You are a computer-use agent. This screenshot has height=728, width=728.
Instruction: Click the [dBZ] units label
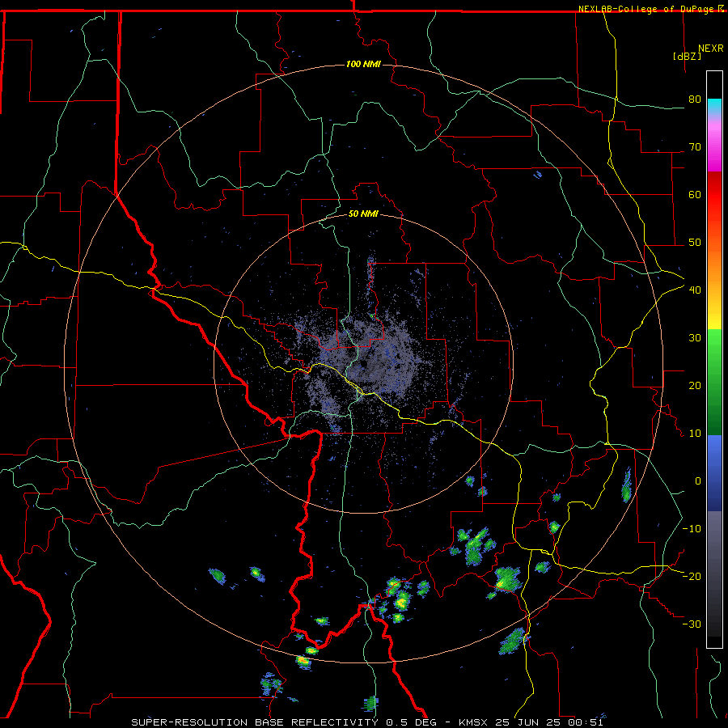tap(687, 56)
